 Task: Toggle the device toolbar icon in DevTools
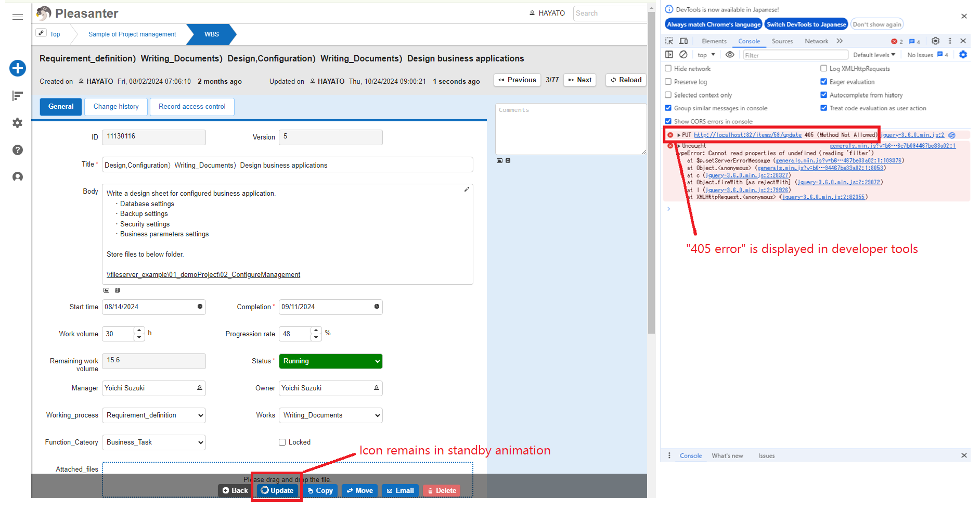tap(684, 41)
